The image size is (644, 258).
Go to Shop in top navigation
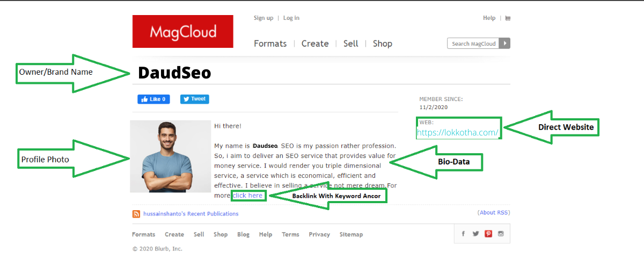[382, 44]
